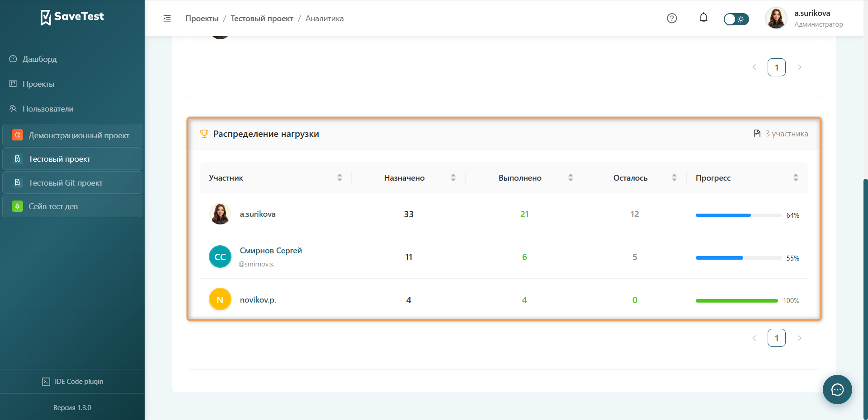Click next page arrow below workload table
Image resolution: width=868 pixels, height=420 pixels.
(799, 338)
